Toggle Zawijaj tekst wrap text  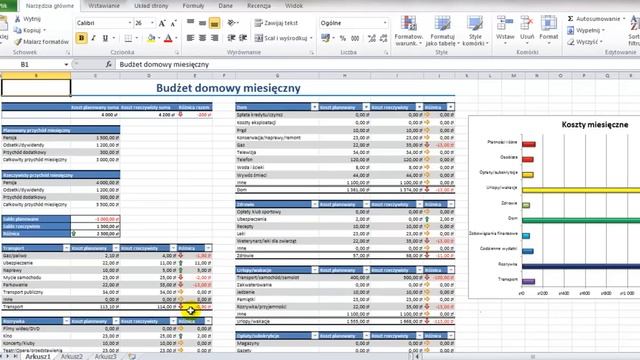click(x=276, y=23)
